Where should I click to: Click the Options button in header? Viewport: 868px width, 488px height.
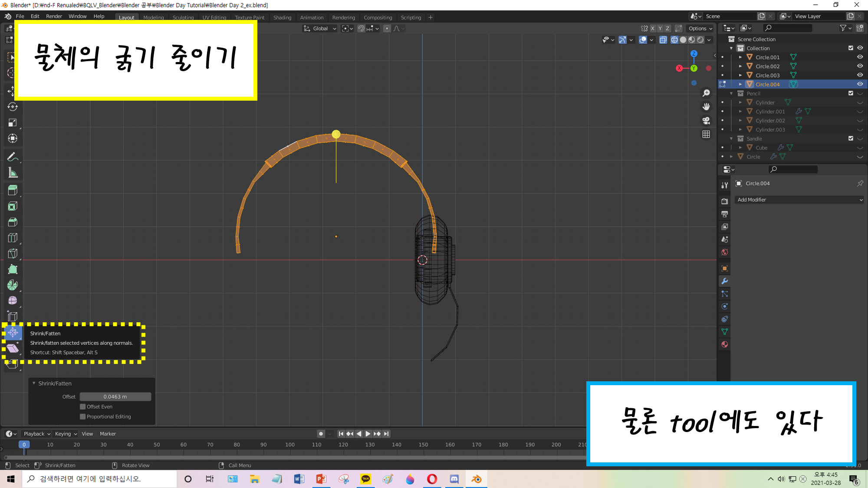(x=700, y=29)
